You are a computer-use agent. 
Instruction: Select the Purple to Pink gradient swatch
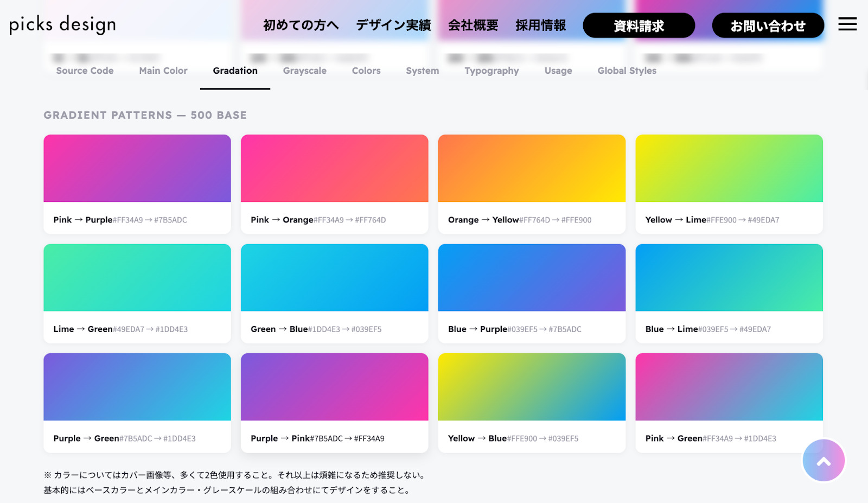[x=334, y=386]
